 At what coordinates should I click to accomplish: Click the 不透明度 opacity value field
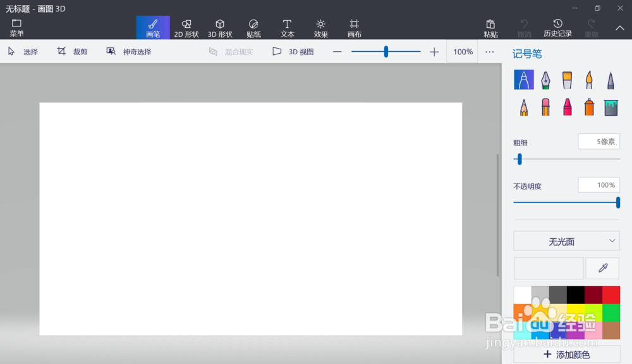(599, 185)
